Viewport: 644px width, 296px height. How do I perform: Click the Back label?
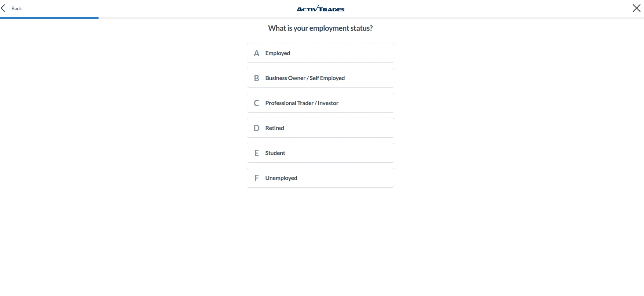click(17, 8)
